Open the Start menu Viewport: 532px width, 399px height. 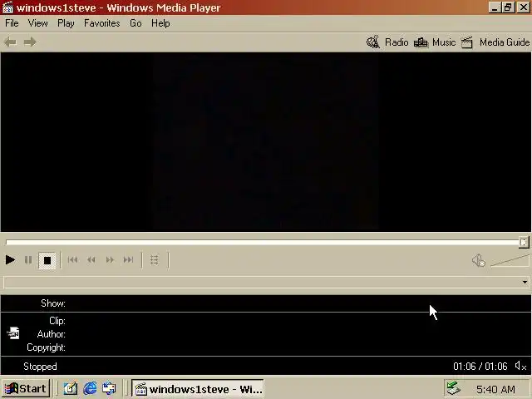pyautogui.click(x=26, y=388)
